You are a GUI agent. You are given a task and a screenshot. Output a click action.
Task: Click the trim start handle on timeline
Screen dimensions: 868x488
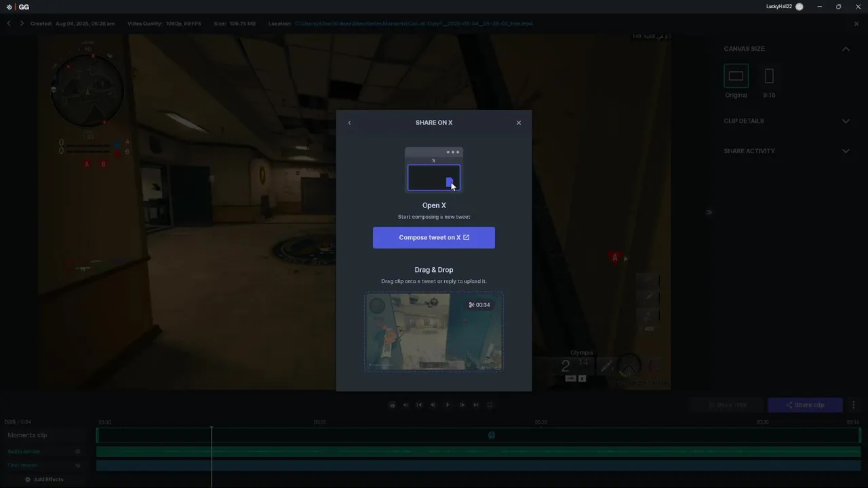98,435
